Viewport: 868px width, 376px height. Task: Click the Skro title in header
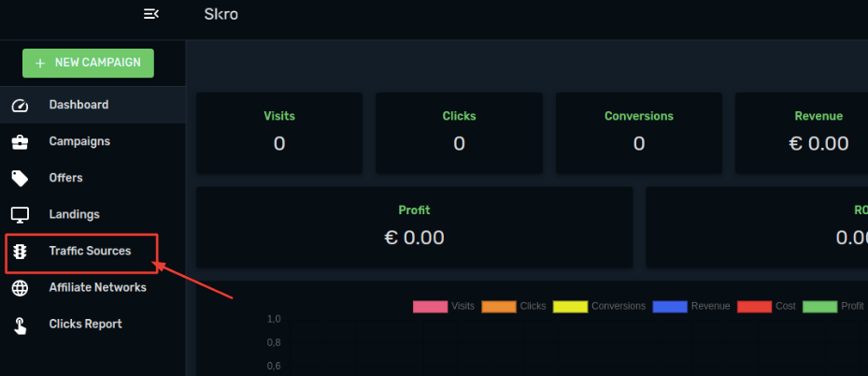coord(221,14)
